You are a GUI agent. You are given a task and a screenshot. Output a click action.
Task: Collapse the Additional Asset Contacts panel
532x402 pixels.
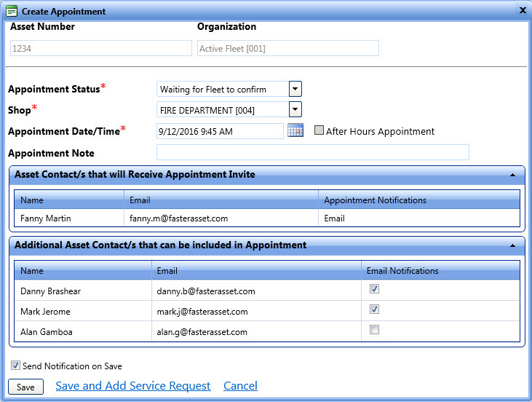point(512,245)
